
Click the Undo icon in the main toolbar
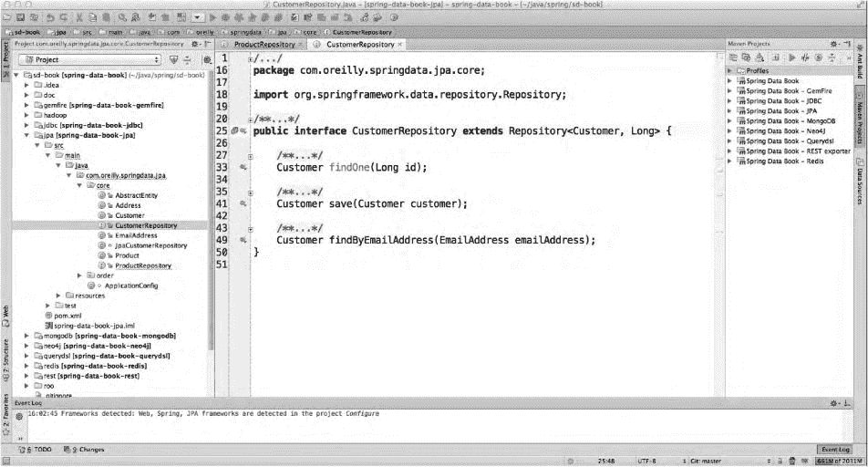48,16
